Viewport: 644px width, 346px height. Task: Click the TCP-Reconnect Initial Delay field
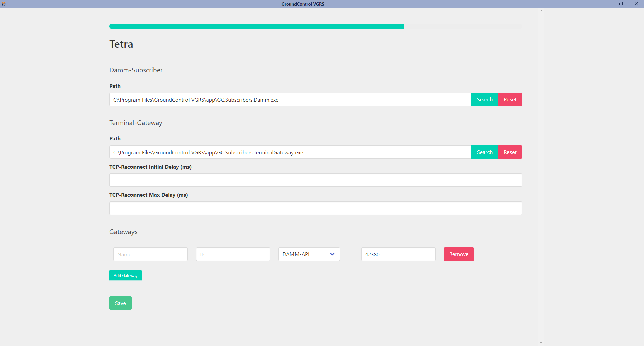315,180
